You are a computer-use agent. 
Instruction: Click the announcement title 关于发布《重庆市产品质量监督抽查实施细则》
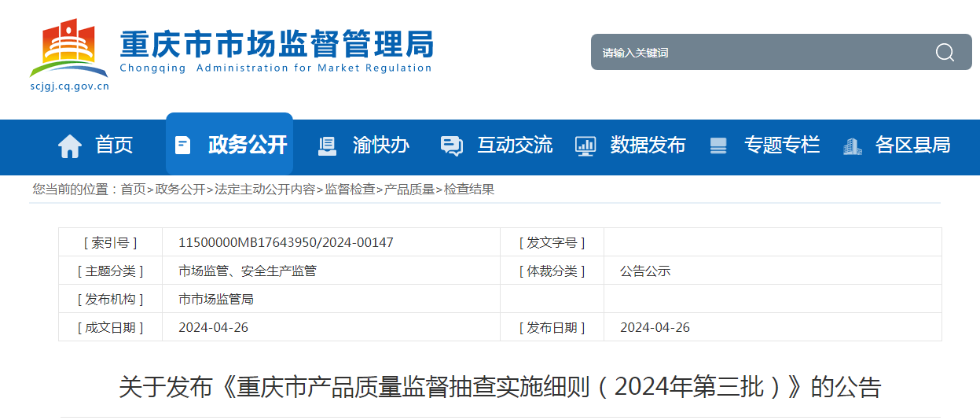point(500,388)
